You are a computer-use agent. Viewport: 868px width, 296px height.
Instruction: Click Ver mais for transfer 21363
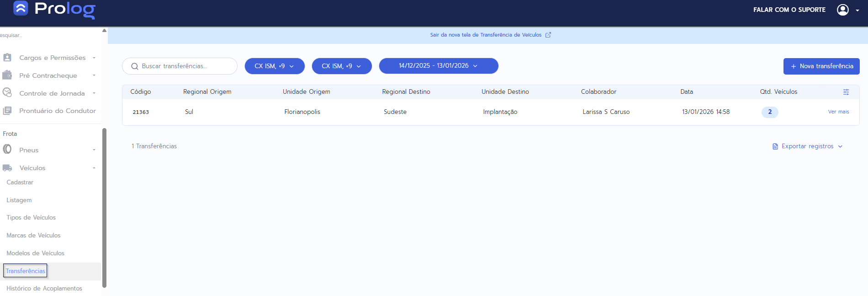(x=838, y=112)
